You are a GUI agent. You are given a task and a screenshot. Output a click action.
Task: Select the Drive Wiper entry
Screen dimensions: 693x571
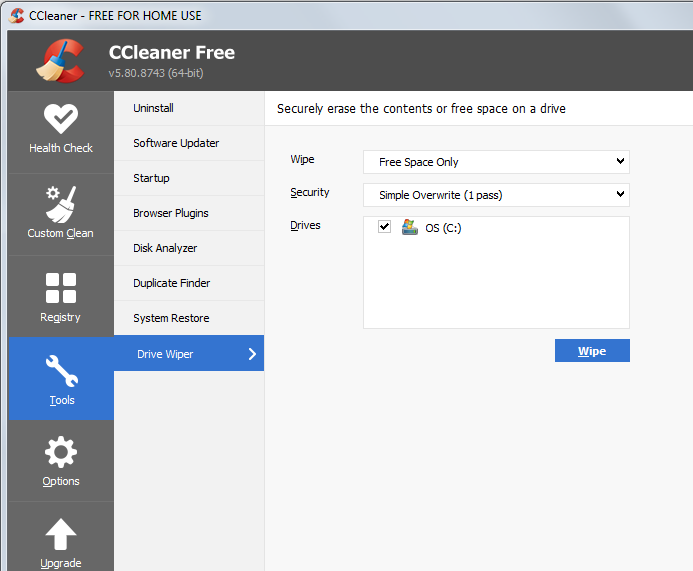click(x=189, y=353)
